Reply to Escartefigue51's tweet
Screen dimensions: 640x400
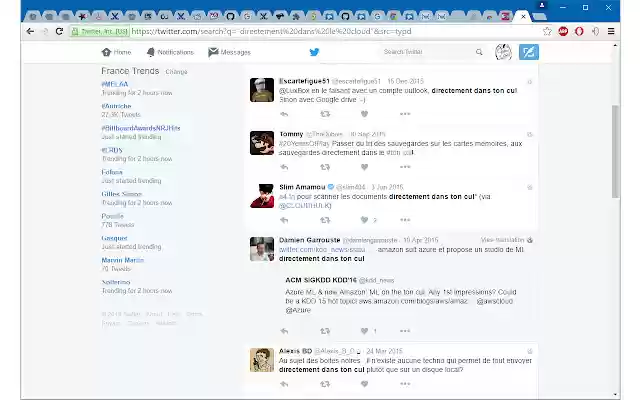(x=284, y=114)
